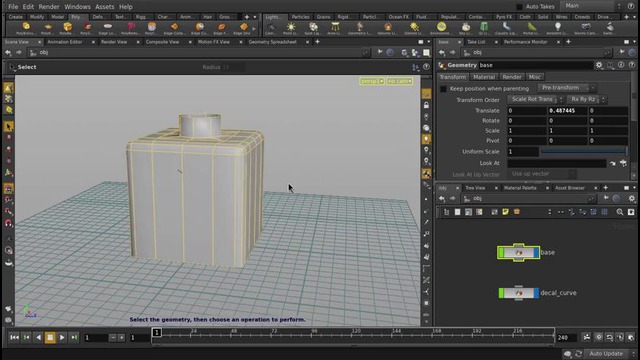Toggle pin on the scene view pane
The height and width of the screenshot is (360, 640).
(x=380, y=52)
